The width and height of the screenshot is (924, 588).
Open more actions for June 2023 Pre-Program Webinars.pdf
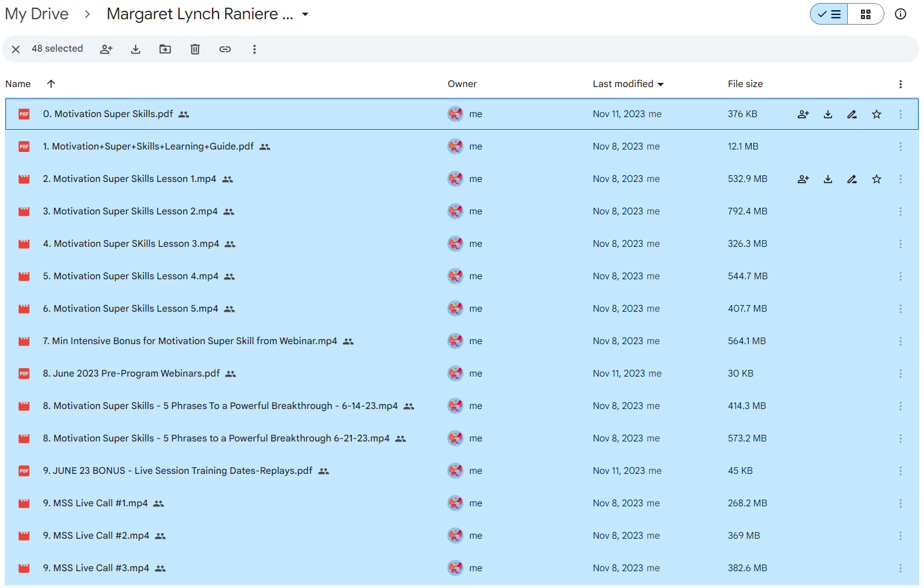coord(901,374)
